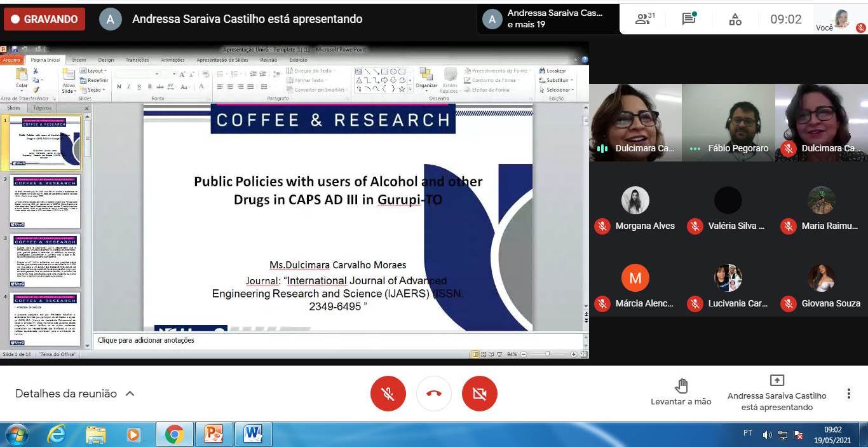Screen dimensions: 868x447
Task: Open the Selecionar dropdown
Action: click(x=556, y=90)
